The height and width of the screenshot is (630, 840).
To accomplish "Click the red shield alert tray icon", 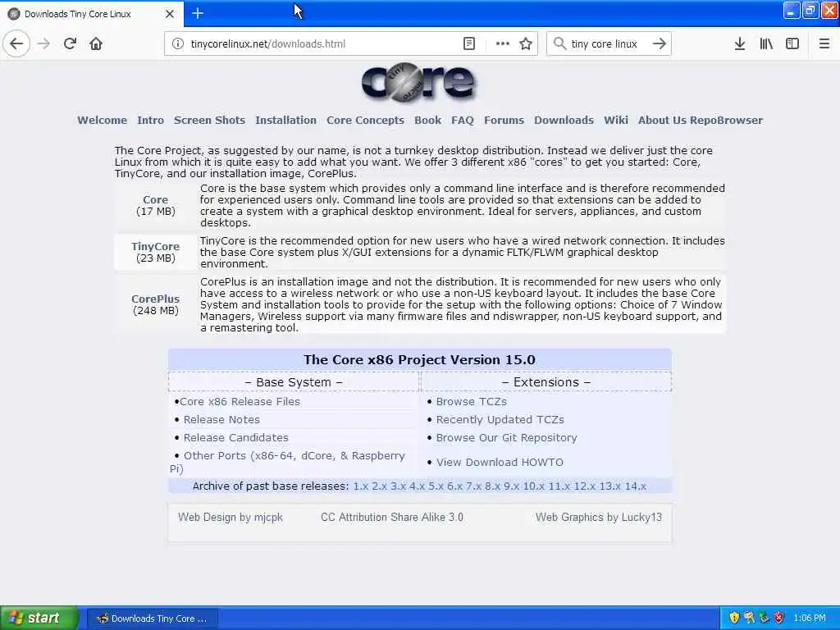I will coord(779,619).
